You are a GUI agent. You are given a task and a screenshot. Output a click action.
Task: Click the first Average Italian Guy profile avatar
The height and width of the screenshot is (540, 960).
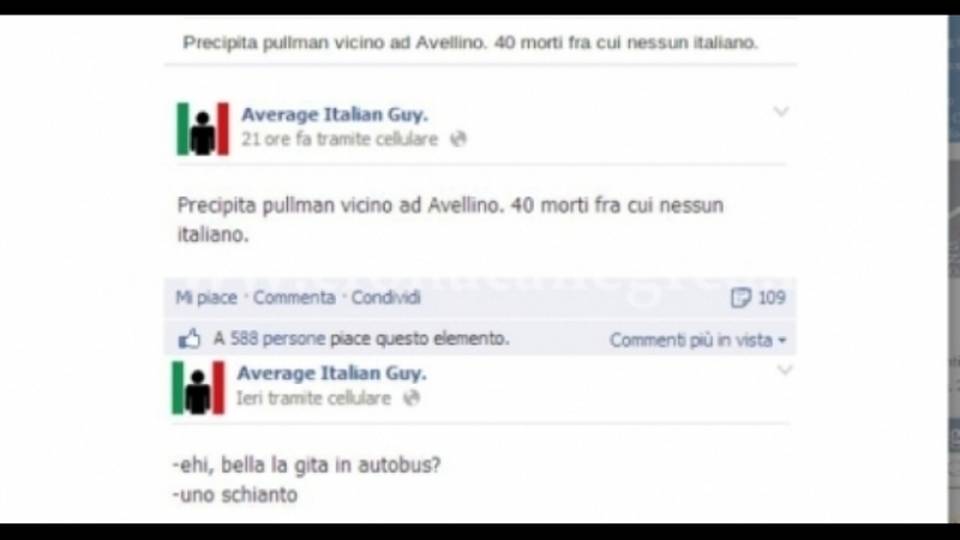click(203, 129)
